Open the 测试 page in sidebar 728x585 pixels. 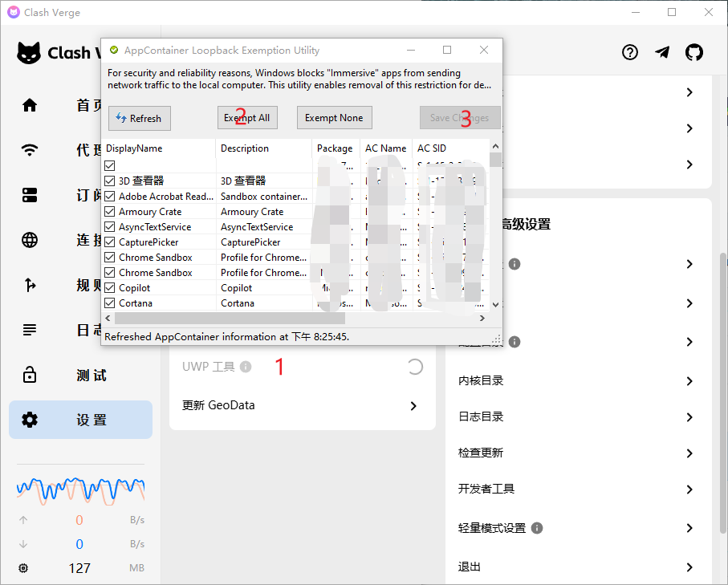click(81, 375)
